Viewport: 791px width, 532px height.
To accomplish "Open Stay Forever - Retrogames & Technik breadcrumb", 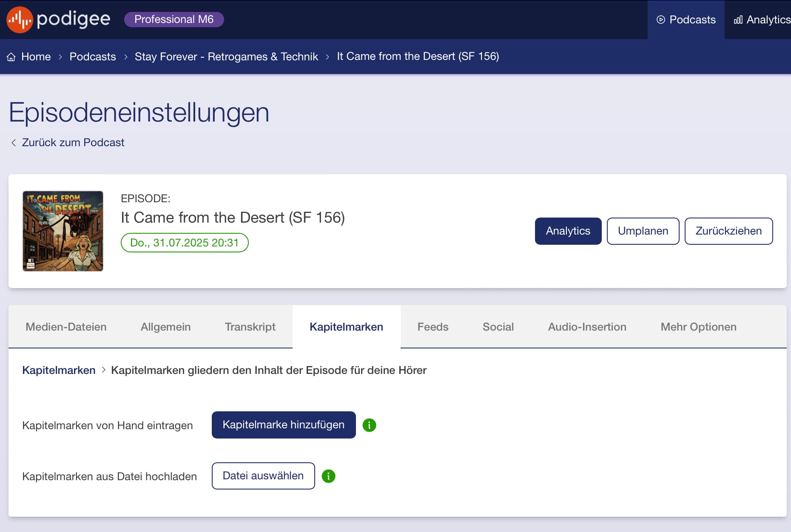I will (226, 57).
